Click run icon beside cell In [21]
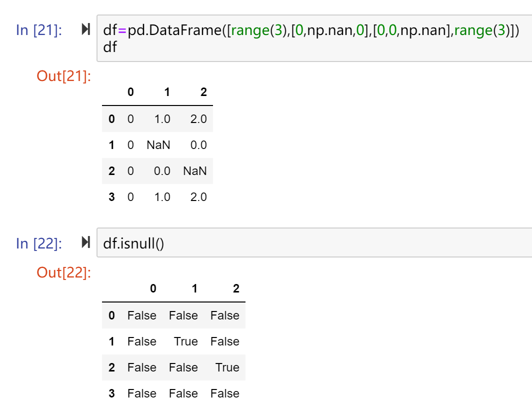Image resolution: width=532 pixels, height=414 pixels. click(x=85, y=29)
